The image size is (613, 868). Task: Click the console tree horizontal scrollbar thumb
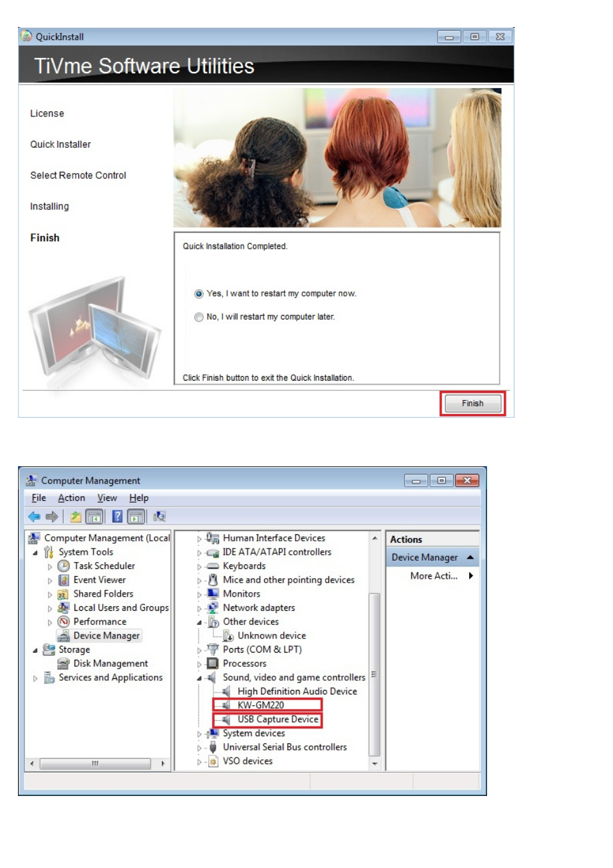(95, 764)
